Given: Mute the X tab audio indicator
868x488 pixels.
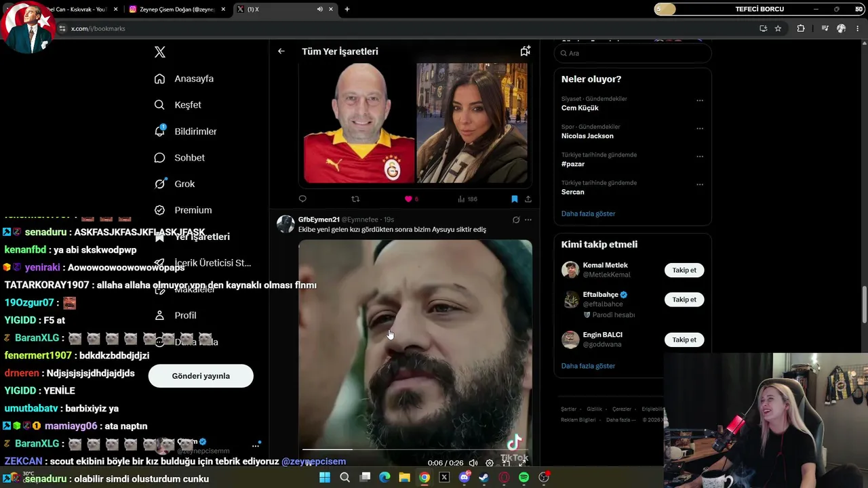Looking at the screenshot, I should [x=319, y=9].
